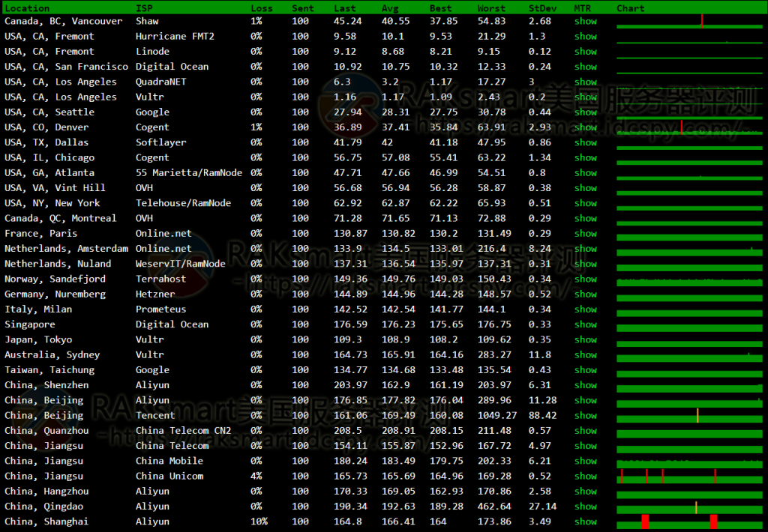
Task: Click best value 27.75 for Seattle Google
Action: click(444, 112)
